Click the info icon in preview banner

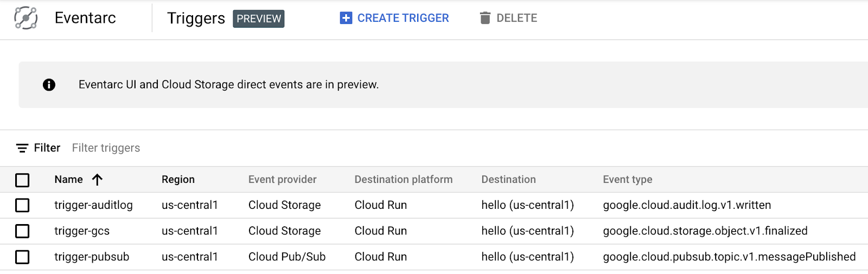[x=49, y=85]
